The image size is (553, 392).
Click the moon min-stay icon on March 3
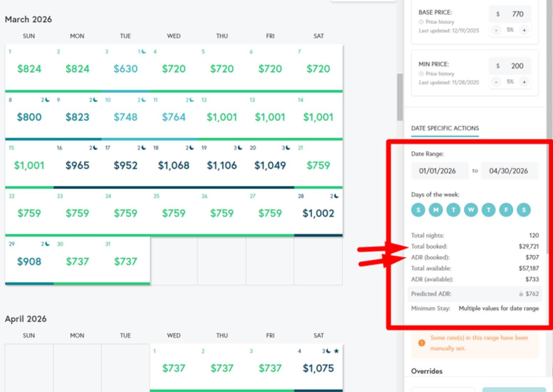tap(144, 52)
